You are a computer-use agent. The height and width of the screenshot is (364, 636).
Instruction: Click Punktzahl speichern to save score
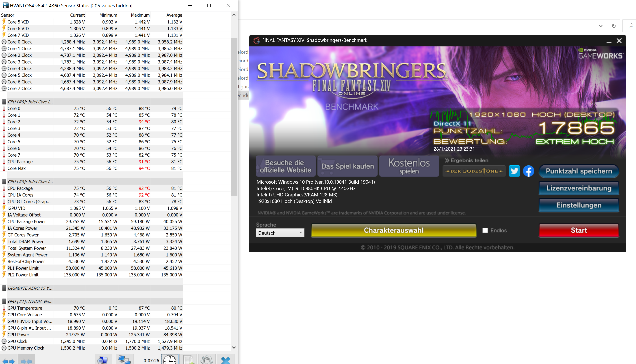579,171
